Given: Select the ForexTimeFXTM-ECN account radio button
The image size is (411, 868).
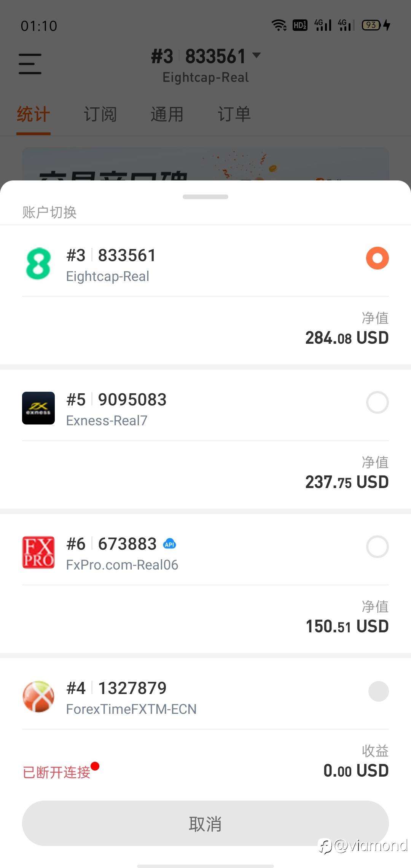Looking at the screenshot, I should tap(378, 691).
